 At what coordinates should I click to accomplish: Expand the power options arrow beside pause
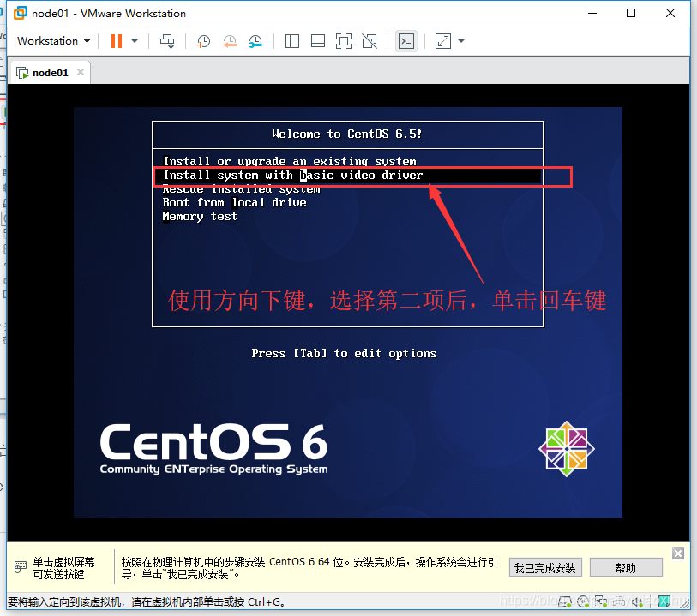click(135, 41)
